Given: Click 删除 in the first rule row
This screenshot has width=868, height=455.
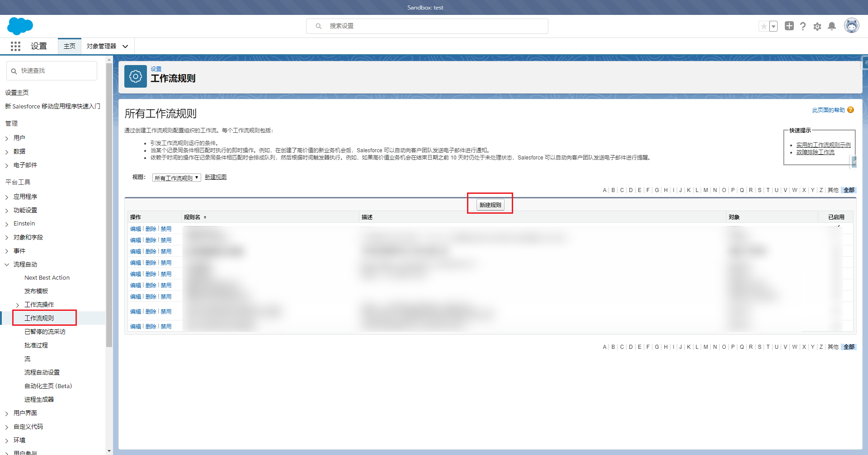Looking at the screenshot, I should [151, 229].
